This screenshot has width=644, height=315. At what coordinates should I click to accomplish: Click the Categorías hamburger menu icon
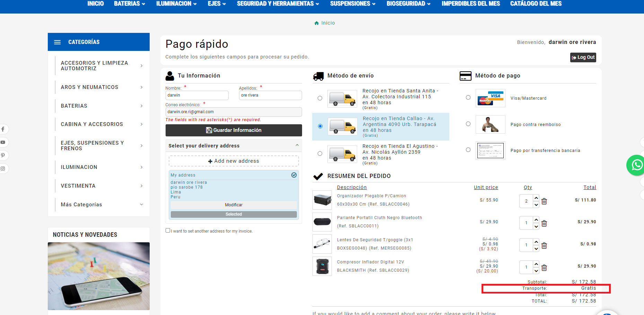58,42
